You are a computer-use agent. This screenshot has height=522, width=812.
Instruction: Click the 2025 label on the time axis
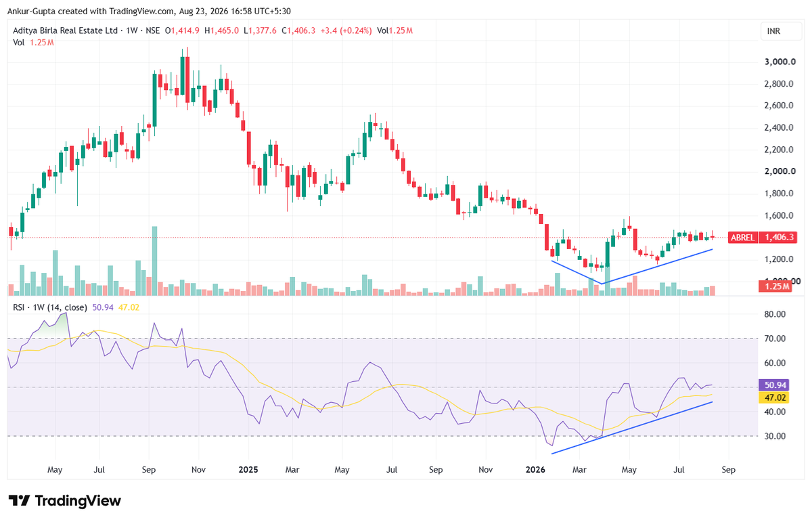[x=248, y=469]
